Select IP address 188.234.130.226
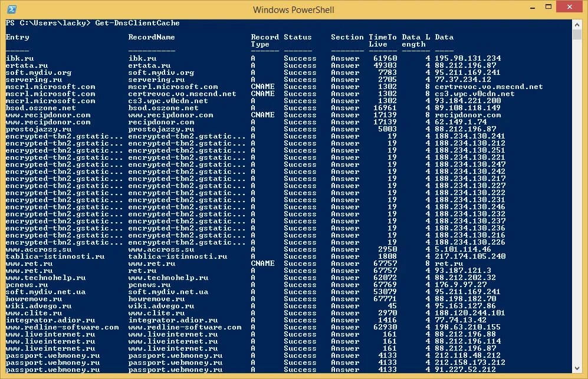Image resolution: width=588 pixels, height=379 pixels. point(470,242)
